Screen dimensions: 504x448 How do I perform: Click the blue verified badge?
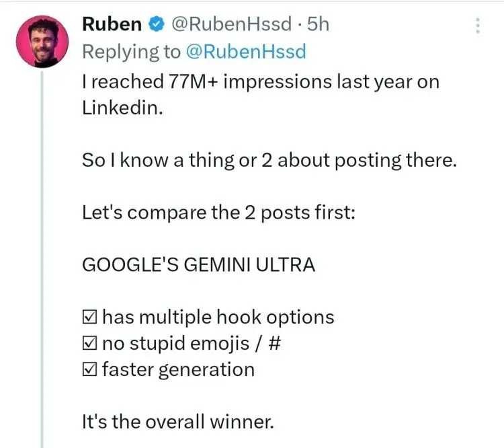click(x=156, y=24)
